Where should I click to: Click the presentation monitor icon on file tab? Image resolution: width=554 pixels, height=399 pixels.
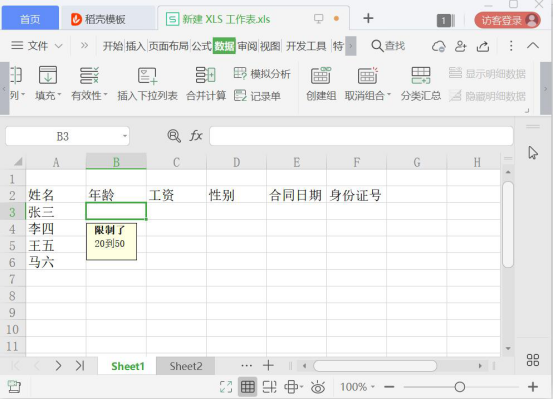point(318,18)
